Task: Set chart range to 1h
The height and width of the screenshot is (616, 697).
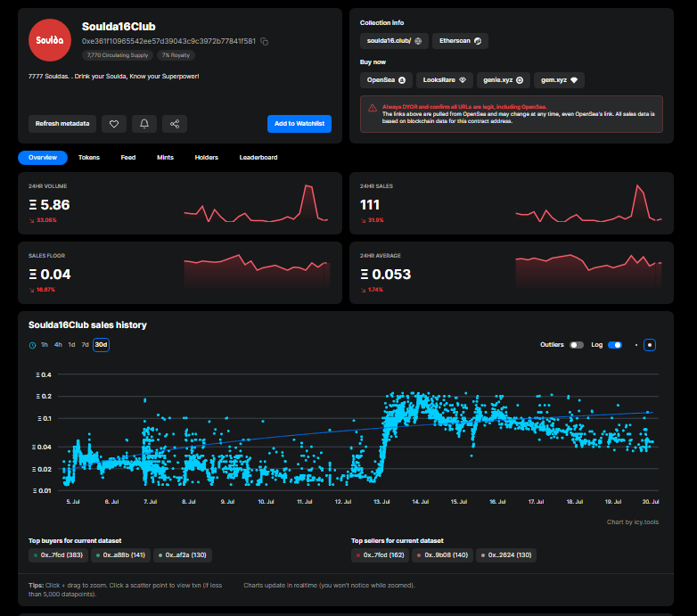Action: (45, 345)
